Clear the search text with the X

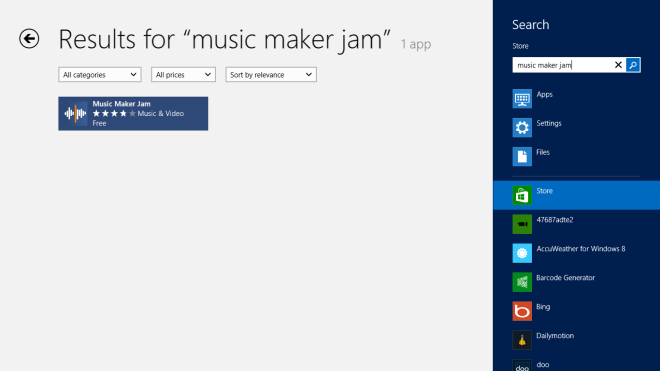[x=618, y=65]
